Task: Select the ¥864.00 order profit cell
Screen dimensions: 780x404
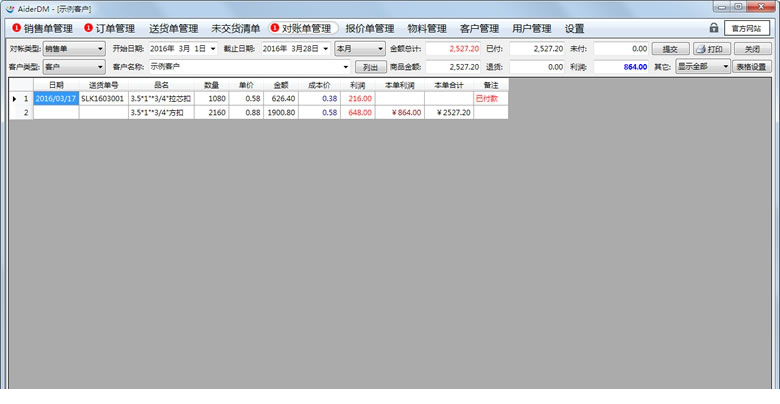Action: 400,112
